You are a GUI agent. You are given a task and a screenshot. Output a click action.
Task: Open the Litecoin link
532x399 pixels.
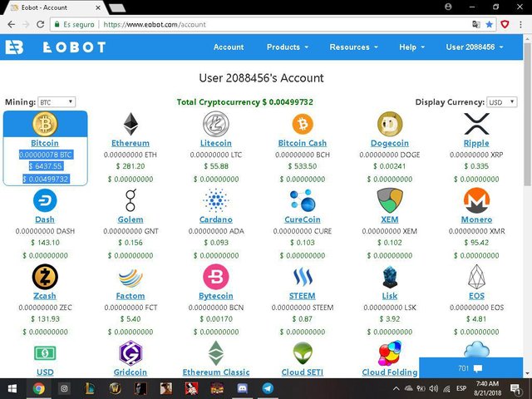(216, 143)
